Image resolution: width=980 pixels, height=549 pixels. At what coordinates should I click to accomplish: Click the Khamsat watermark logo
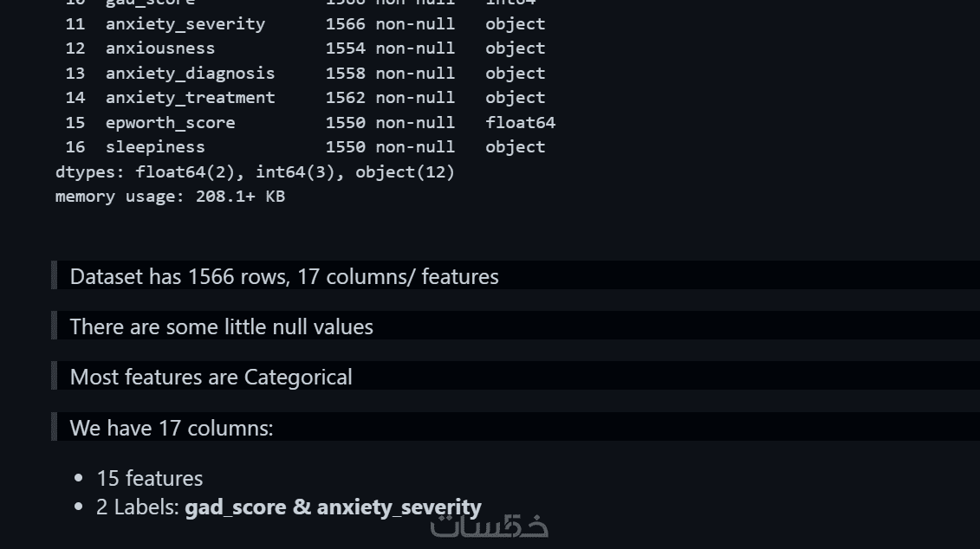[x=490, y=525]
